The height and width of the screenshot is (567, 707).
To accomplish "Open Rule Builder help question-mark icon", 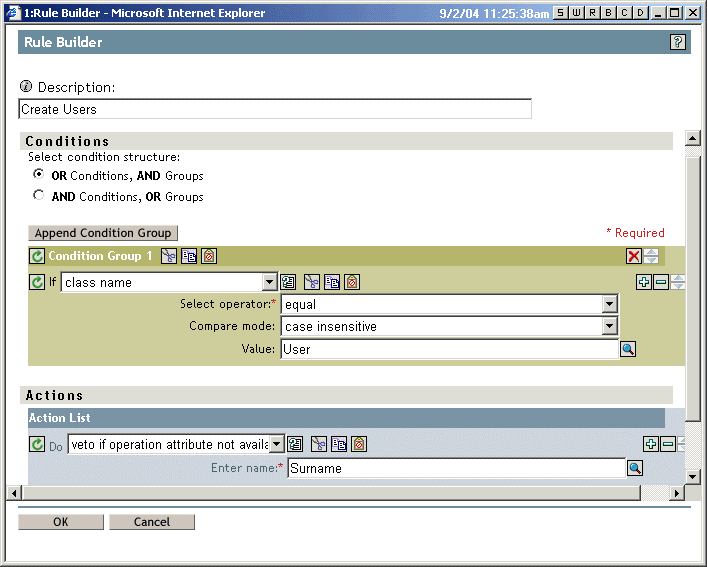I will (677, 42).
